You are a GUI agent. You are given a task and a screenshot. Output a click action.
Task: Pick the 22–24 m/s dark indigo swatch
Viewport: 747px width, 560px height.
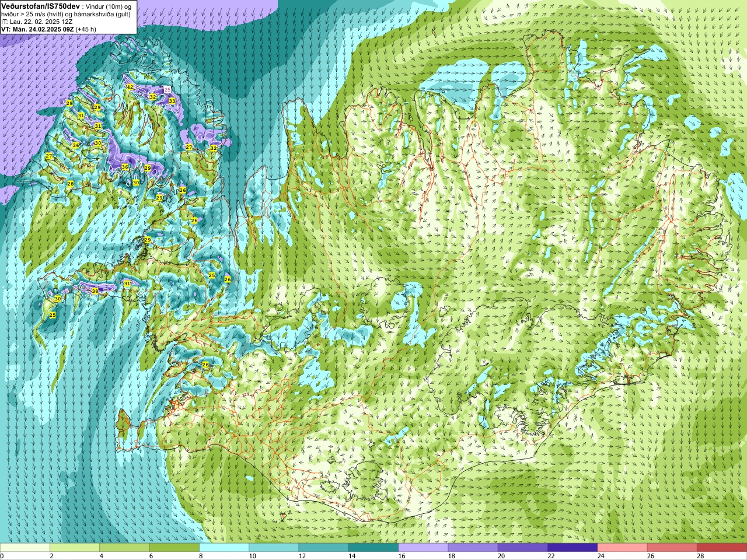pos(573,548)
